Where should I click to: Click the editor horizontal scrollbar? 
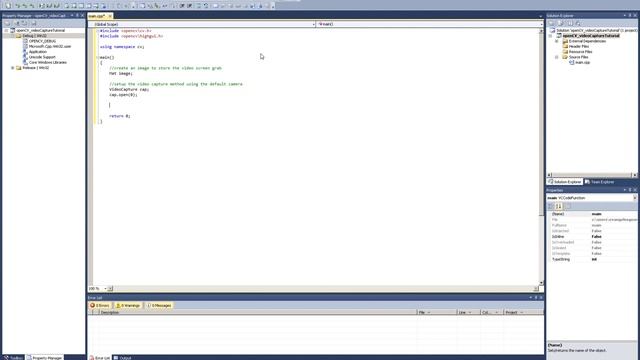click(x=322, y=289)
